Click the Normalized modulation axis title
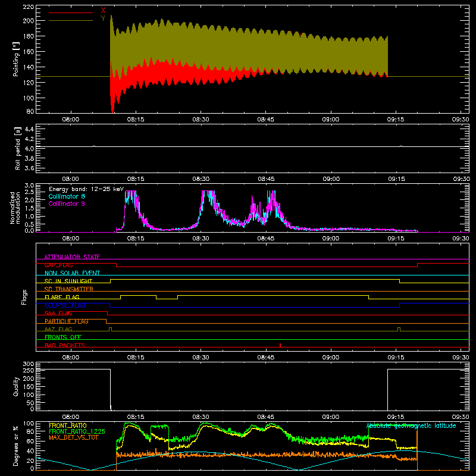The image size is (476, 476). (x=15, y=208)
